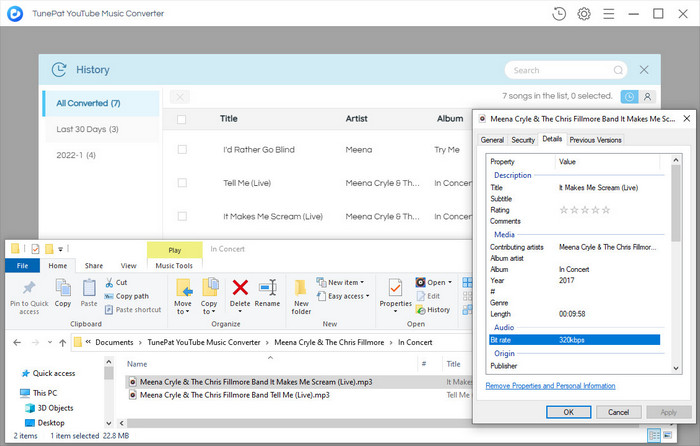Click the Paste icon in Clipboard group
This screenshot has width=700, height=446.
89,292
